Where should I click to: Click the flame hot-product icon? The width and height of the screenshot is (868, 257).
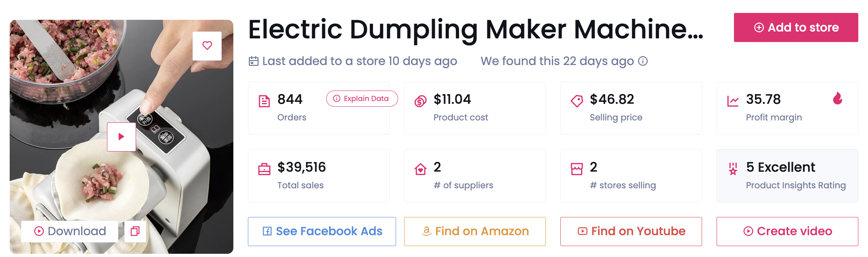pos(837,98)
